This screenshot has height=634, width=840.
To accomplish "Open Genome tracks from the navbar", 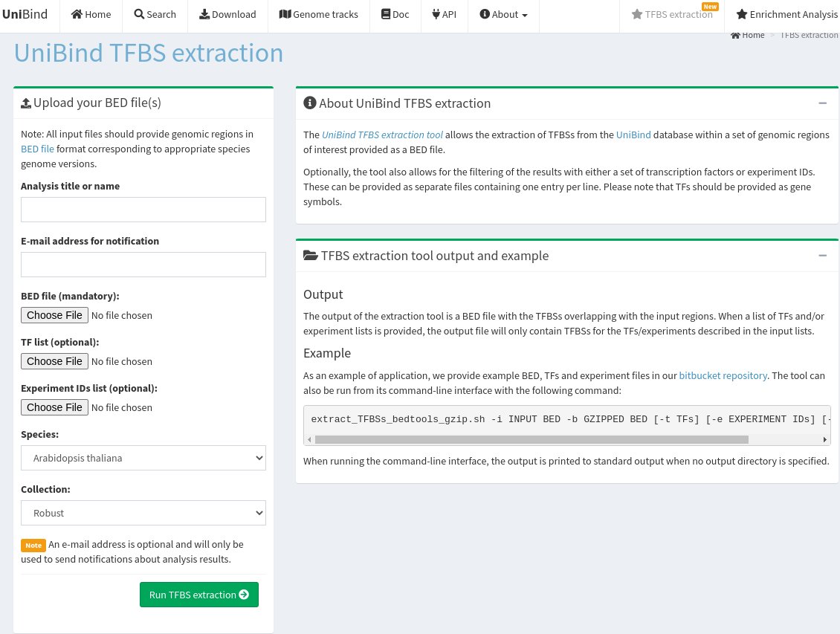I will pos(285,14).
